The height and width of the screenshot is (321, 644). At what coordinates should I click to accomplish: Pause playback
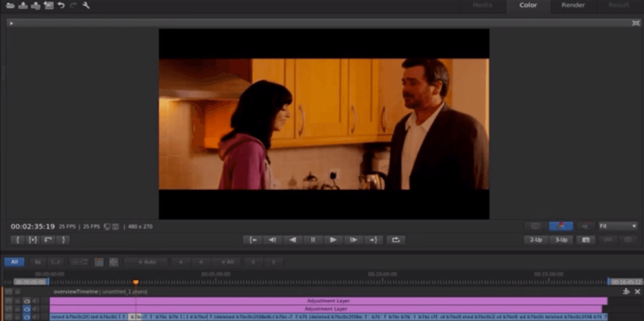click(x=313, y=240)
